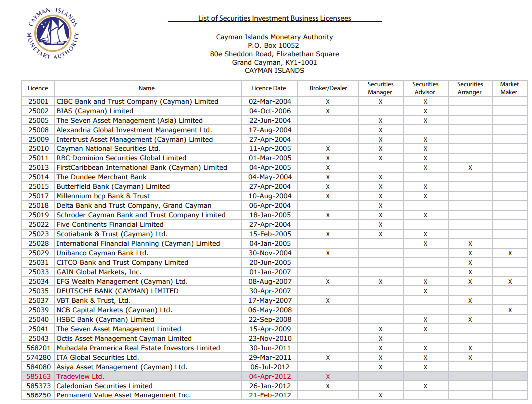This screenshot has width=532, height=404.
Task: Click Market Maker X for NCB Capital Markets
Action: coord(510,310)
